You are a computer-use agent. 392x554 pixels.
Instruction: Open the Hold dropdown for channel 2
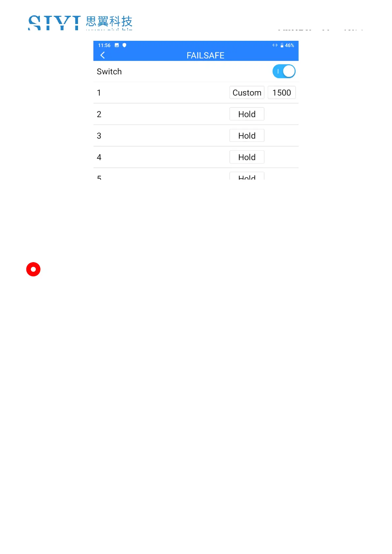tap(247, 114)
